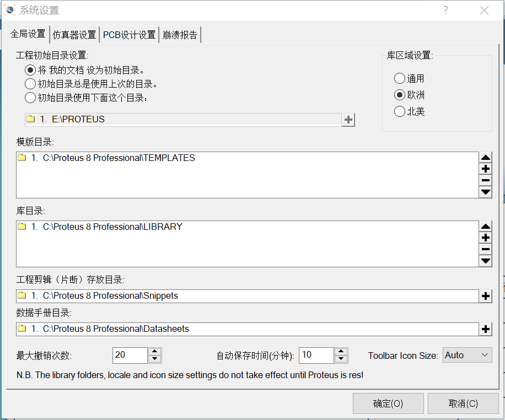Open PCB设计设置 tab
This screenshot has width=505, height=420.
(129, 35)
